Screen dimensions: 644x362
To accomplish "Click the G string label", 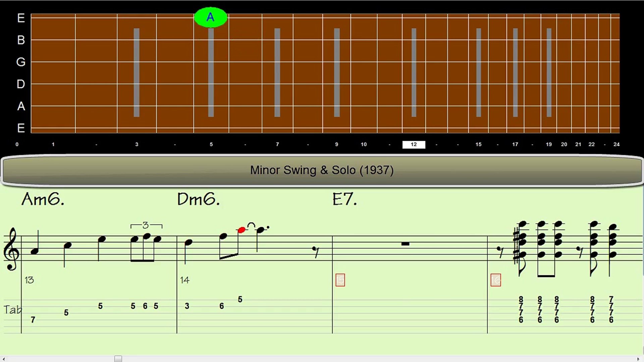I will click(21, 62).
